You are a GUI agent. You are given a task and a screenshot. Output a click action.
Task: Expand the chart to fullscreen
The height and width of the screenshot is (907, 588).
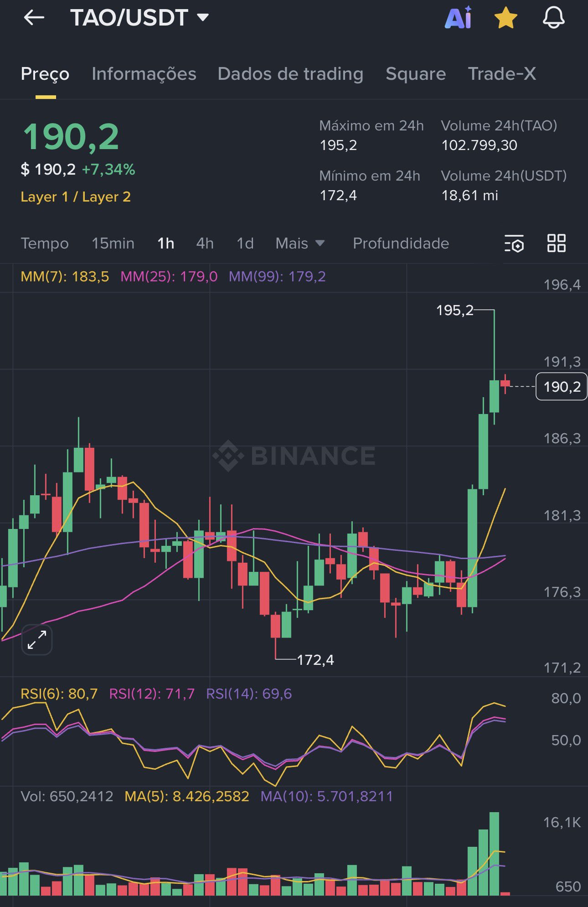(37, 640)
